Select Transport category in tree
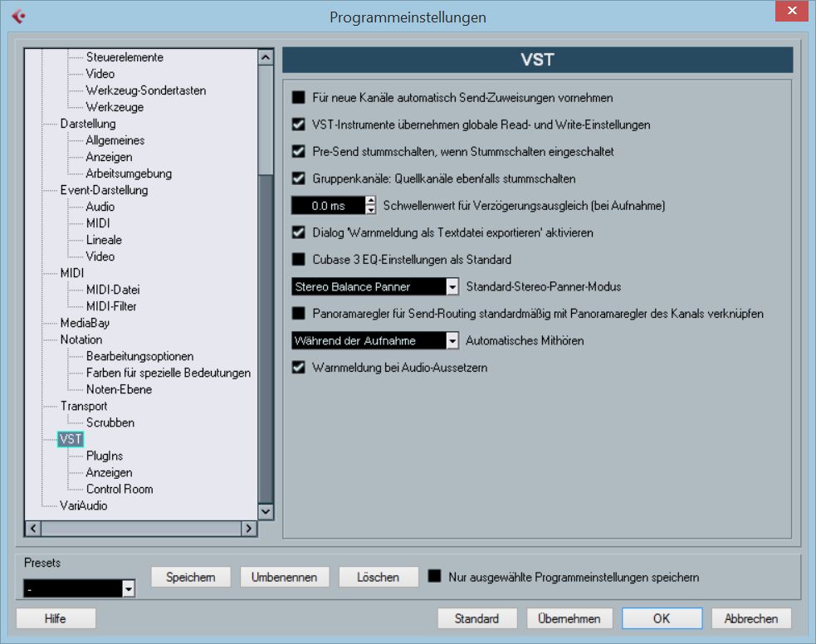This screenshot has height=644, width=816. click(84, 407)
